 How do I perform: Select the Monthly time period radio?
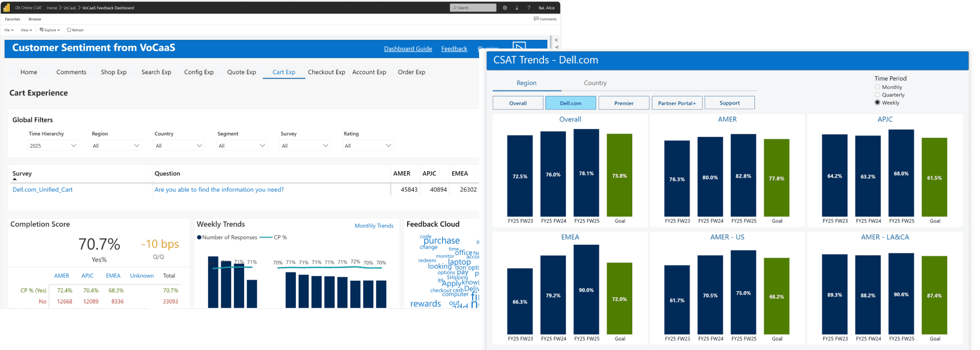878,87
